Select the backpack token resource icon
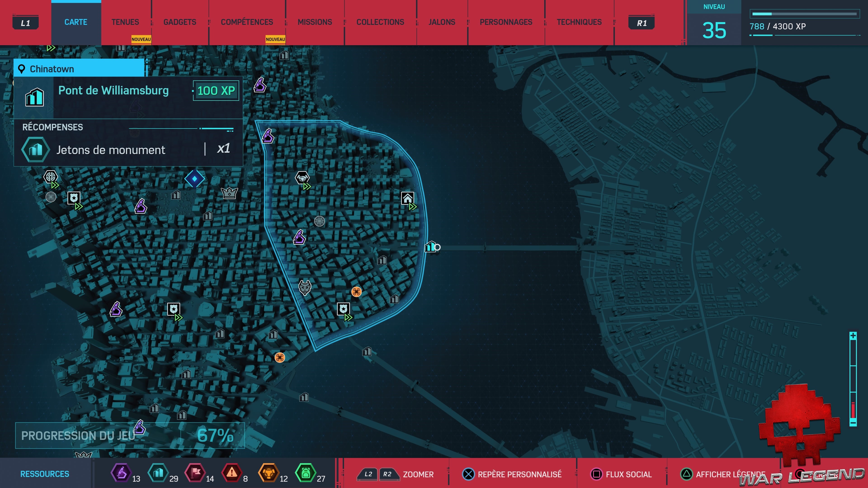Screen dimensions: 868x488 pos(305,473)
